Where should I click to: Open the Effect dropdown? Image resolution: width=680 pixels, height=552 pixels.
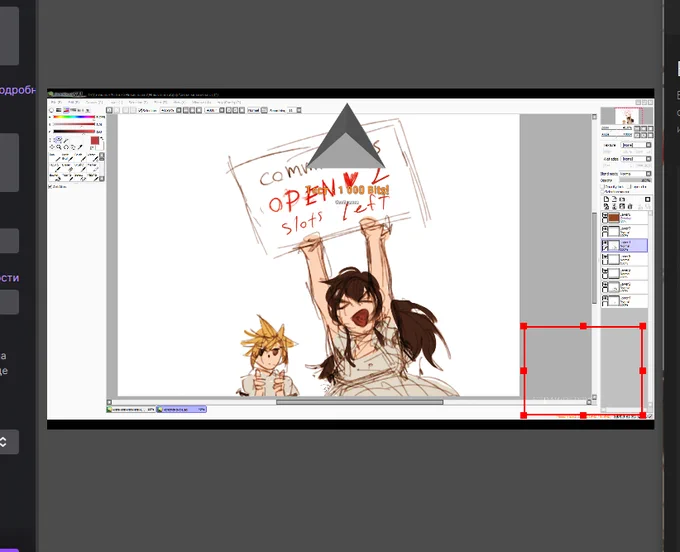click(635, 159)
